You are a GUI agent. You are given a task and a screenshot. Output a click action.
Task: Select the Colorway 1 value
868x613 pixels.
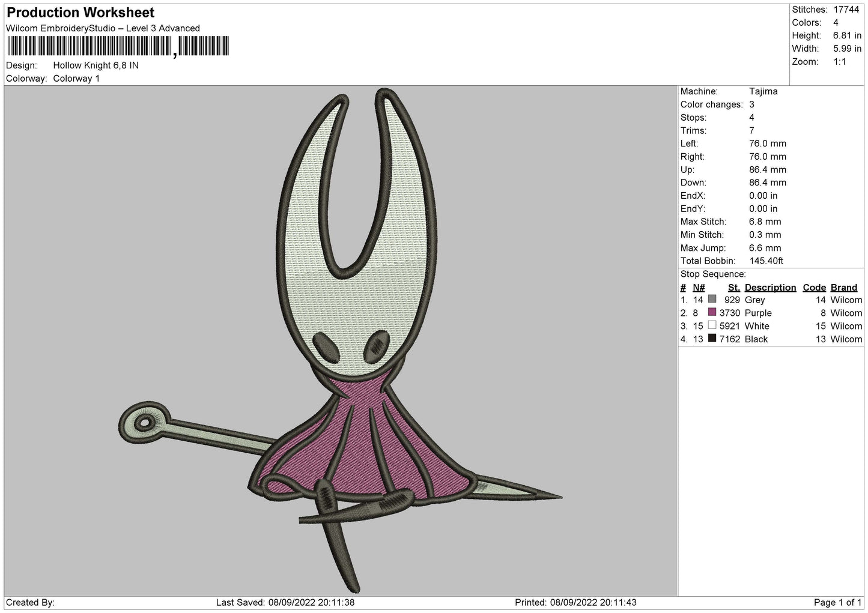click(x=76, y=79)
